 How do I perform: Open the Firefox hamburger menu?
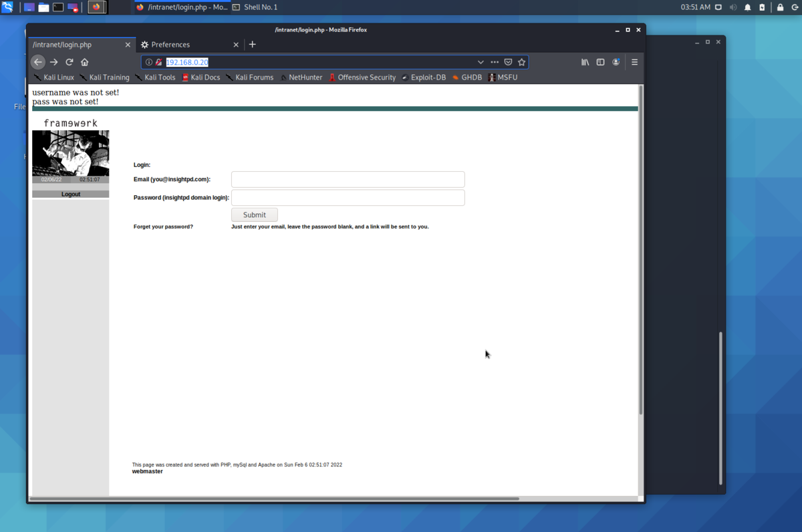[x=634, y=62]
